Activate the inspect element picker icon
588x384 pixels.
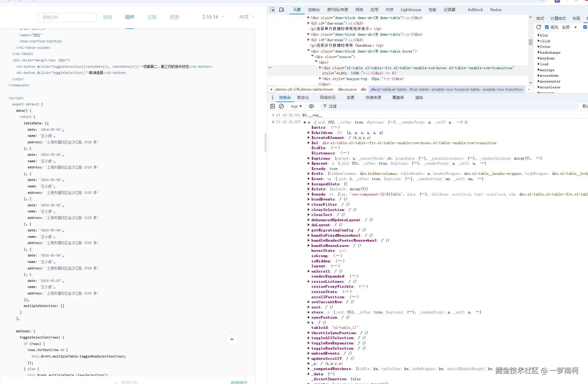(x=273, y=10)
